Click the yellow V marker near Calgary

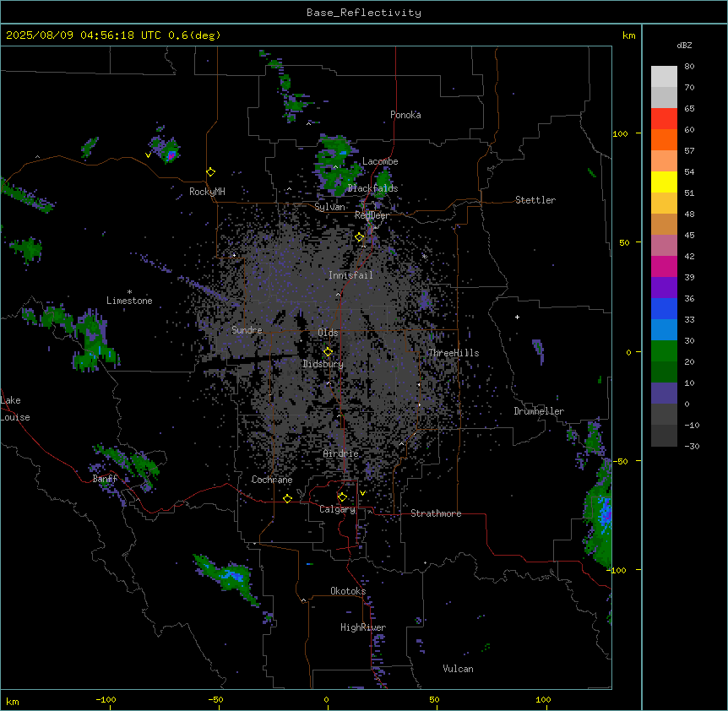coord(362,493)
